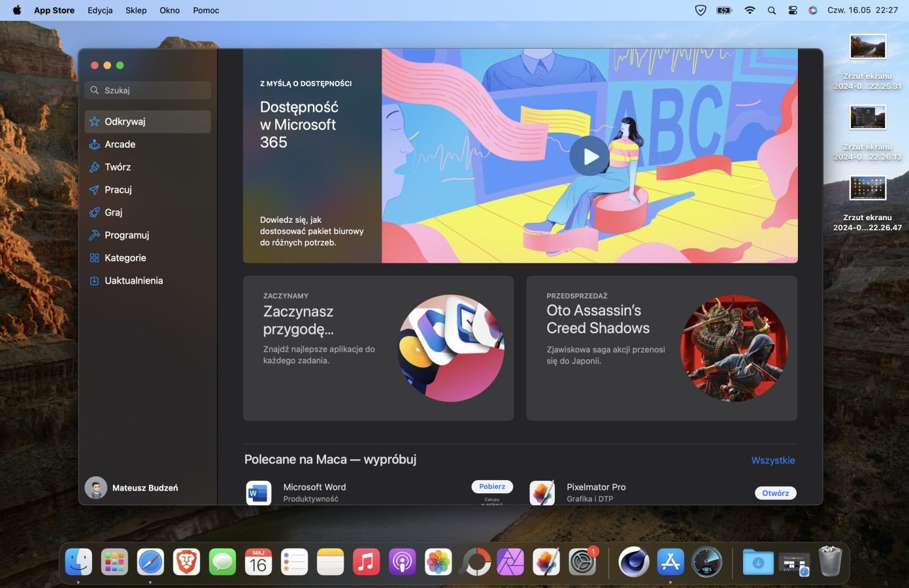Open the Okno menu
Screen dimensions: 909x588
coord(169,10)
